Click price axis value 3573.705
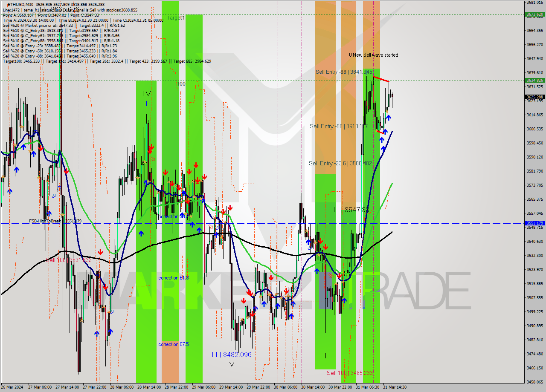Viewport: 546px width, 392px height. coord(535,185)
